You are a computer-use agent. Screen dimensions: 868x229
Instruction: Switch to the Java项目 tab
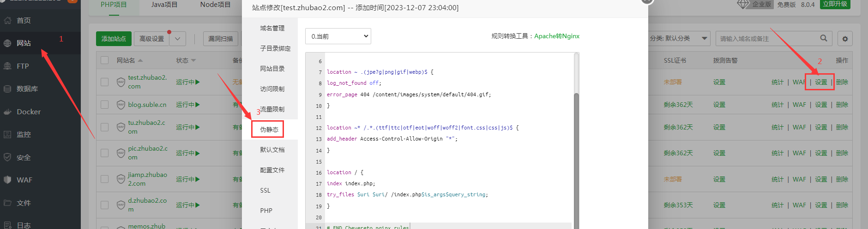point(164,5)
